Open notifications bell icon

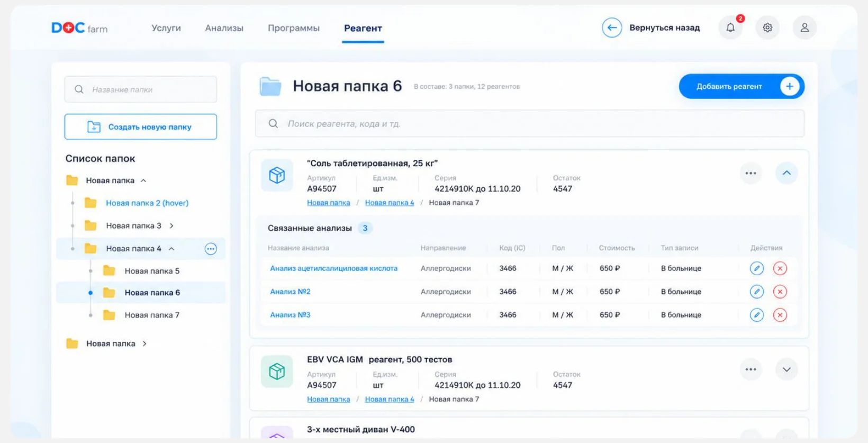[x=730, y=28]
